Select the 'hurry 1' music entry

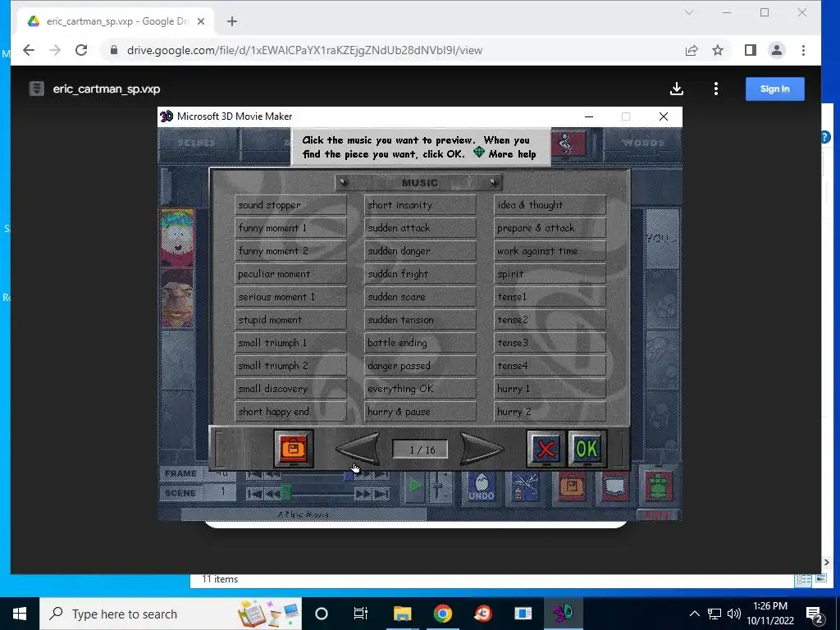point(550,389)
